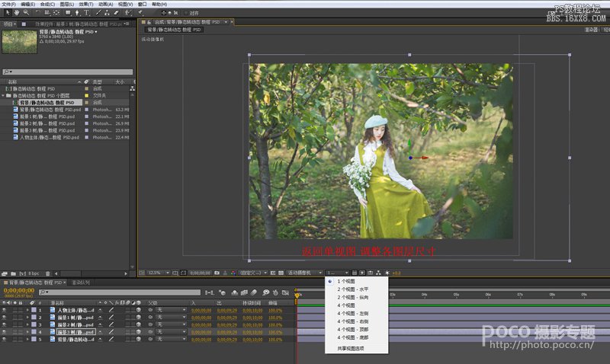The height and width of the screenshot is (364, 610).
Task: Select the Roto Brush tool
Action: 127,13
